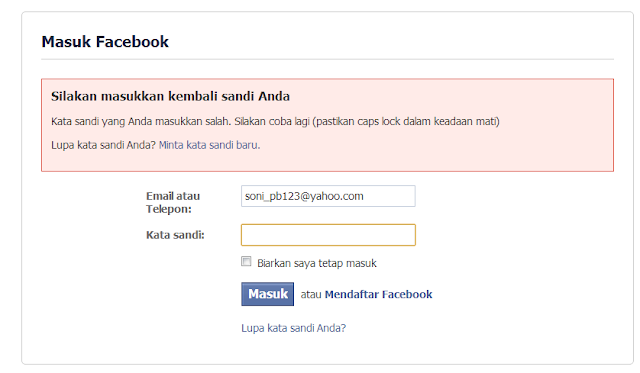Click Minta kata sandi baru link
Screen dimensions: 640x373
click(x=209, y=145)
